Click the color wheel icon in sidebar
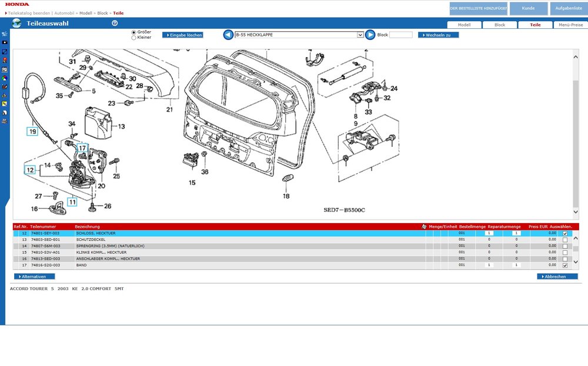 pyautogui.click(x=5, y=78)
